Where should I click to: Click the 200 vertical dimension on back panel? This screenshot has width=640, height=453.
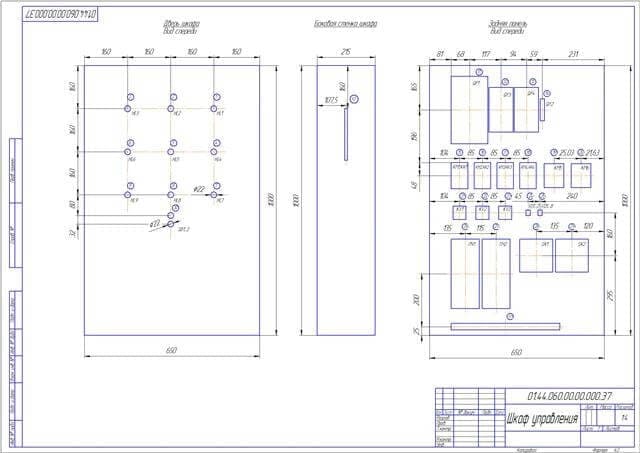(x=416, y=299)
